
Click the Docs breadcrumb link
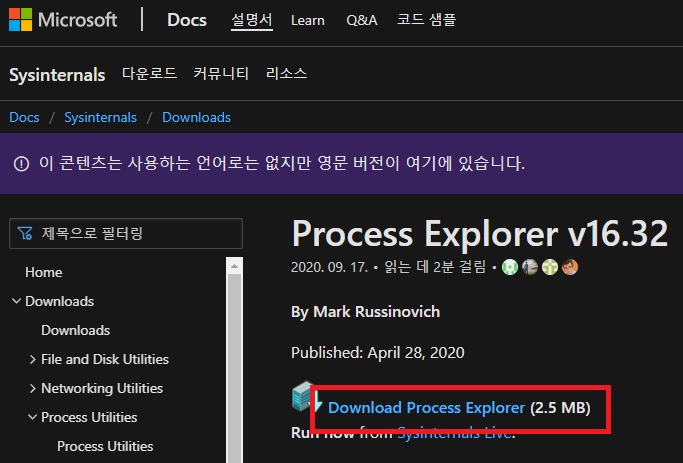click(24, 117)
